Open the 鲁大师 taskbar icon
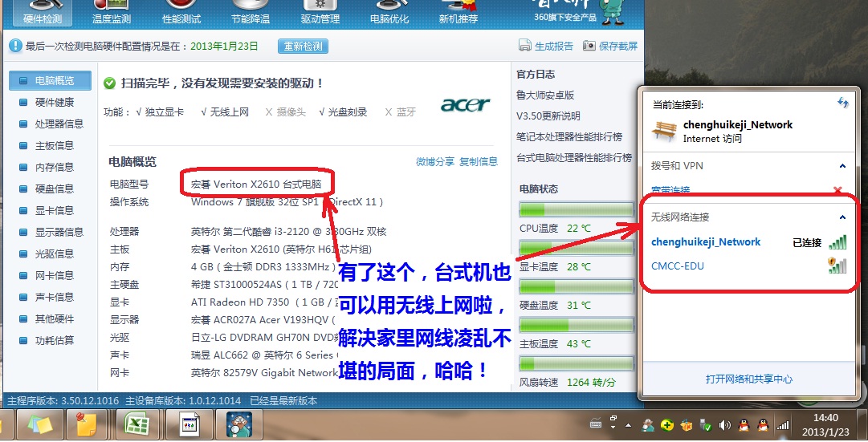 (239, 425)
